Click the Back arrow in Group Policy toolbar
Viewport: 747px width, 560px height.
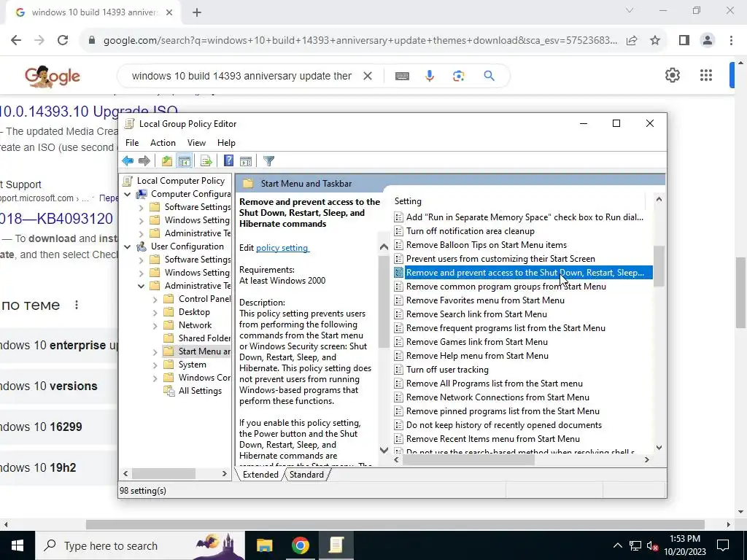pos(128,161)
